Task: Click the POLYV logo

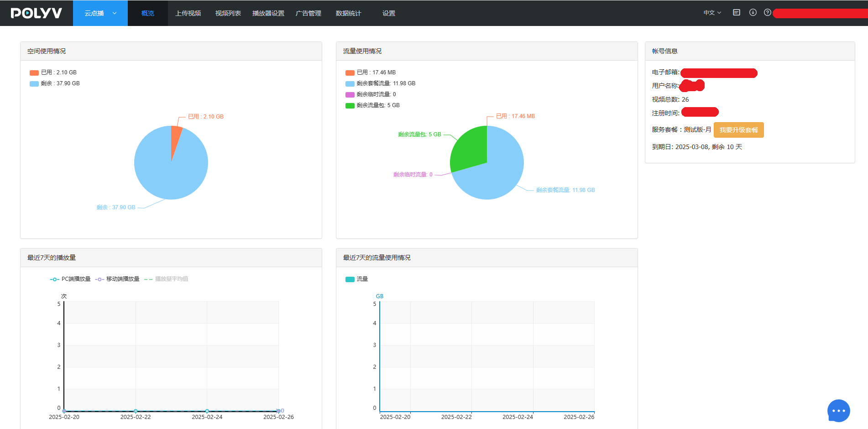Action: click(37, 13)
